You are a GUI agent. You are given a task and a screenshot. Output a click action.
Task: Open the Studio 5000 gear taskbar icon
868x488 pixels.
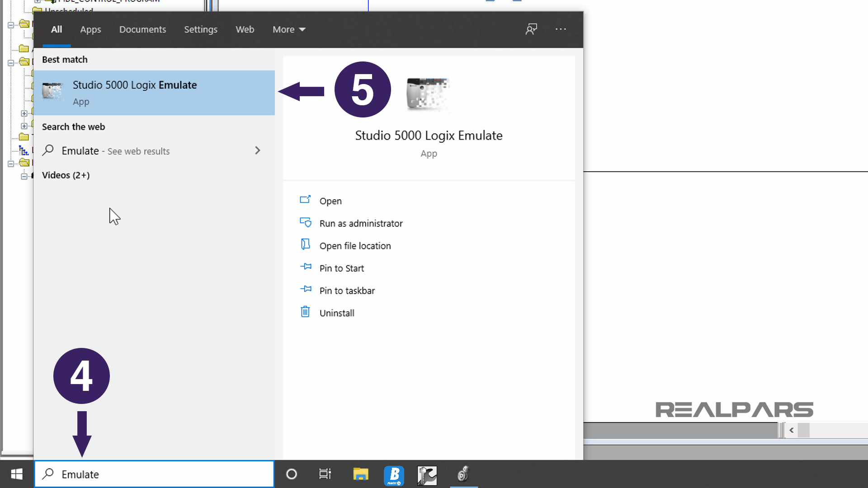463,474
